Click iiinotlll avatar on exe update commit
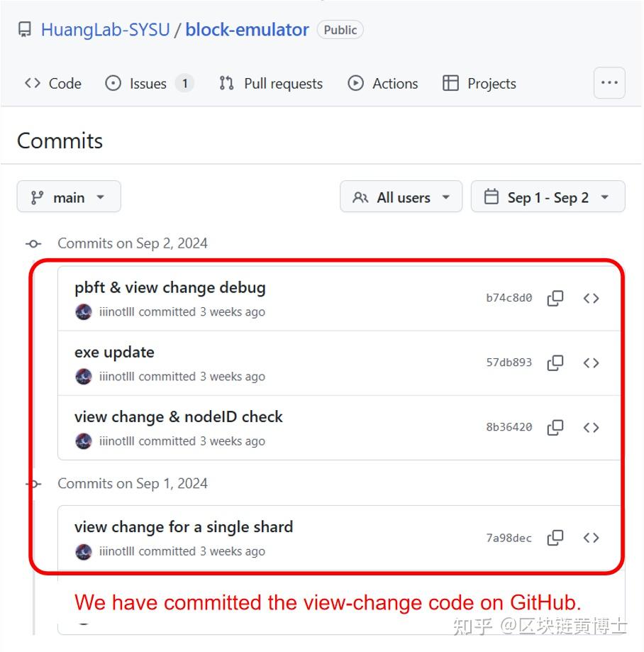644x652 pixels. [84, 376]
